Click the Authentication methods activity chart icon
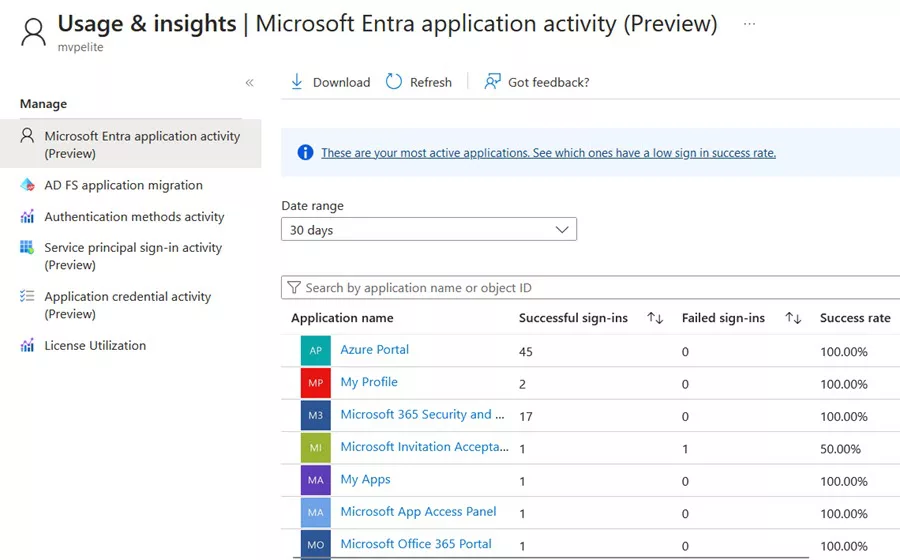Image resolution: width=900 pixels, height=560 pixels. point(27,216)
